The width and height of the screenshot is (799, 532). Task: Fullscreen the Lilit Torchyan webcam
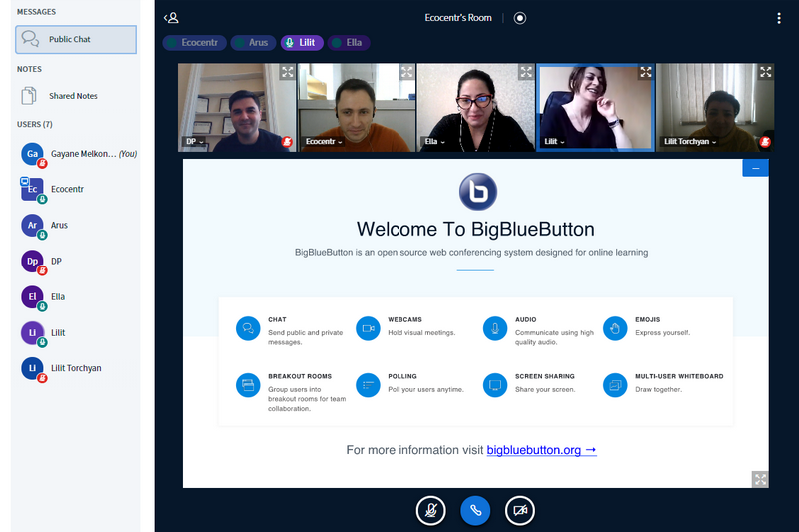click(x=765, y=72)
